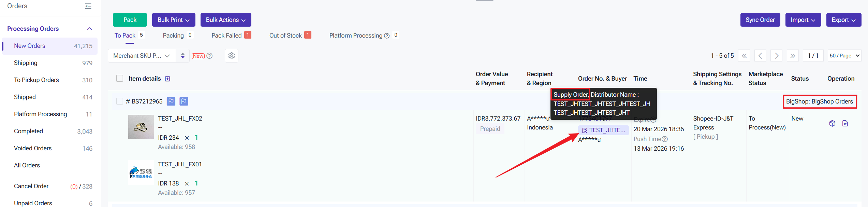This screenshot has width=868, height=207.
Task: Check the box for order BS7212965
Action: coord(120,101)
